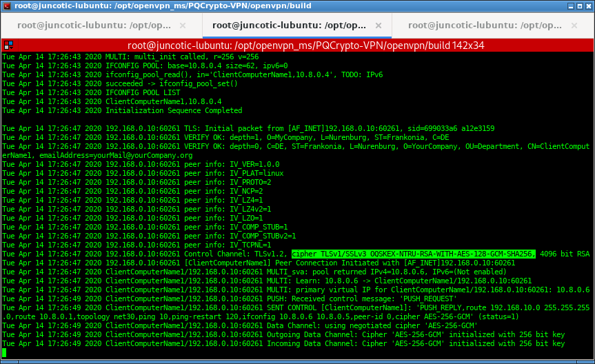Click the 'PUSH: Received control message' line
The image size is (595, 364).
click(230, 299)
